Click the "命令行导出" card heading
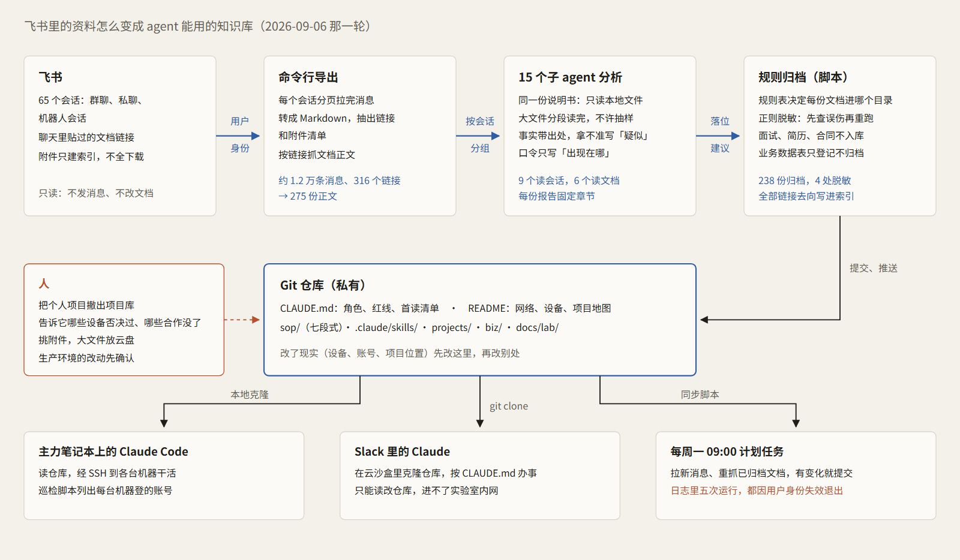 coord(308,77)
